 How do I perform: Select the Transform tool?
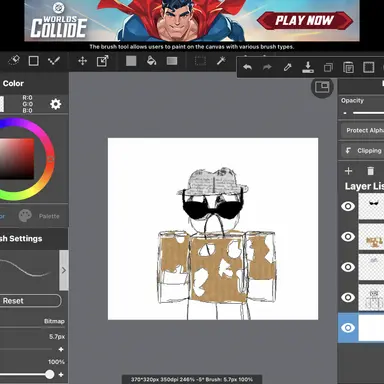pyautogui.click(x=102, y=61)
